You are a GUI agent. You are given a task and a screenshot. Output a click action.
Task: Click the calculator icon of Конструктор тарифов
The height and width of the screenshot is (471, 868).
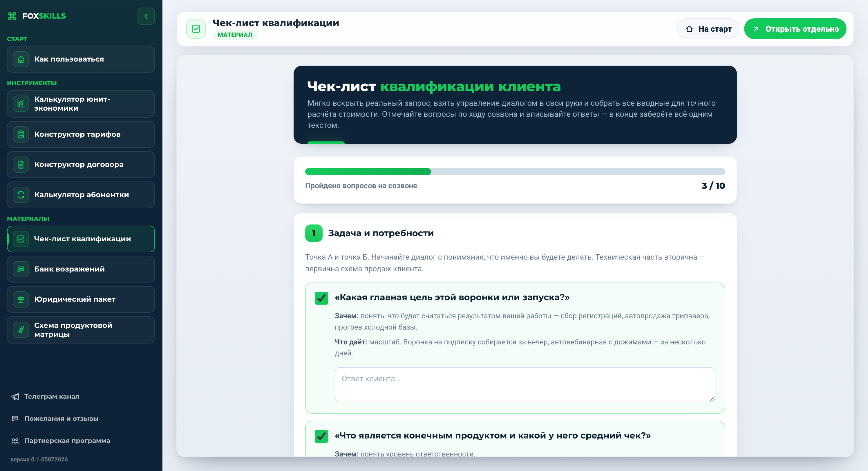(21, 134)
